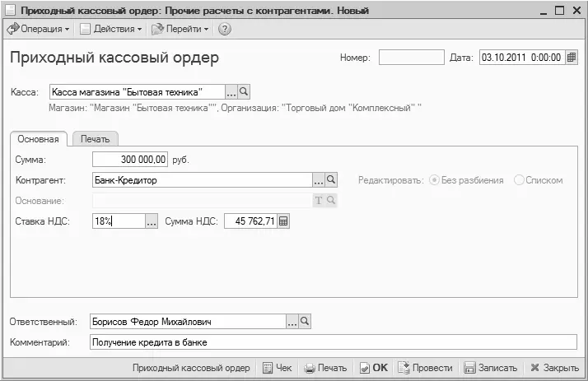Click the magnifier icon next to Касса
Image resolution: width=588 pixels, height=381 pixels.
pos(244,92)
